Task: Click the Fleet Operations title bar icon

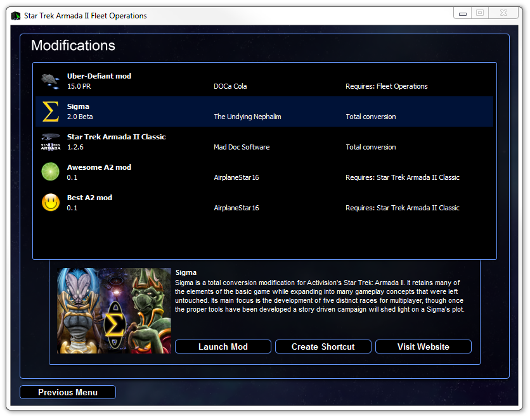Action: [16, 16]
